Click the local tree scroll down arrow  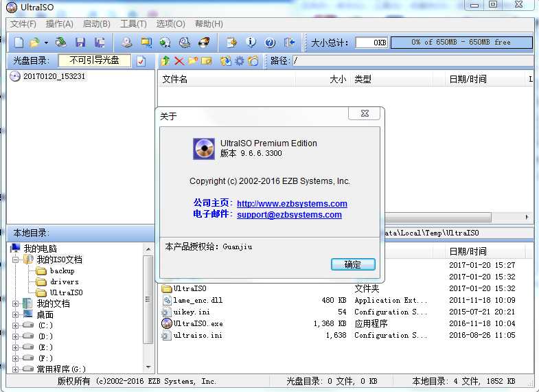click(148, 367)
